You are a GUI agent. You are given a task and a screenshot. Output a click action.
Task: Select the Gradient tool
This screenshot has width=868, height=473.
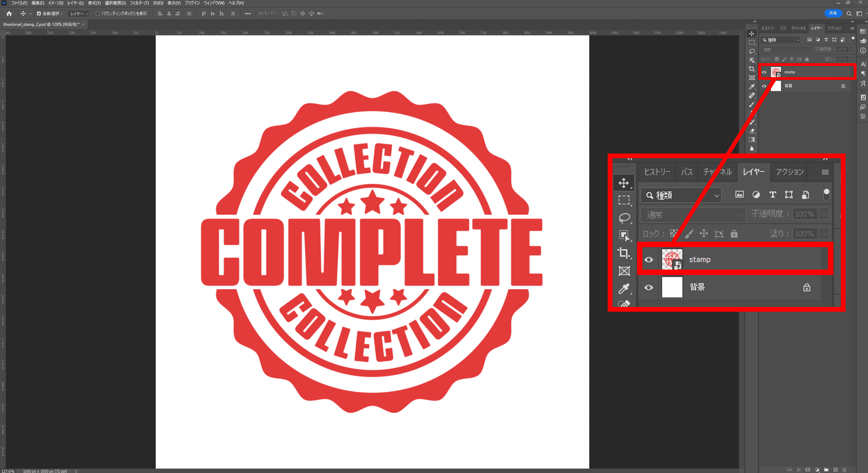coord(752,140)
